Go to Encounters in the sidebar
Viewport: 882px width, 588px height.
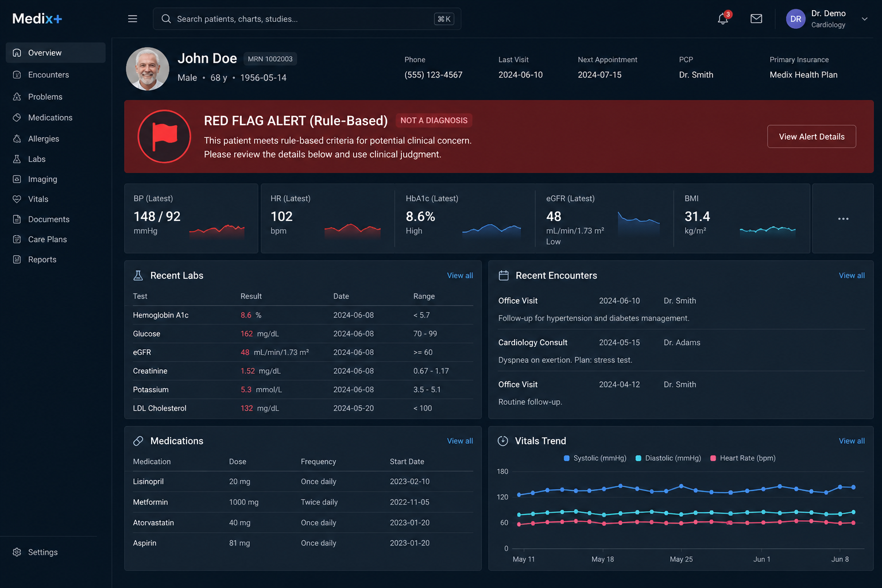56,75
